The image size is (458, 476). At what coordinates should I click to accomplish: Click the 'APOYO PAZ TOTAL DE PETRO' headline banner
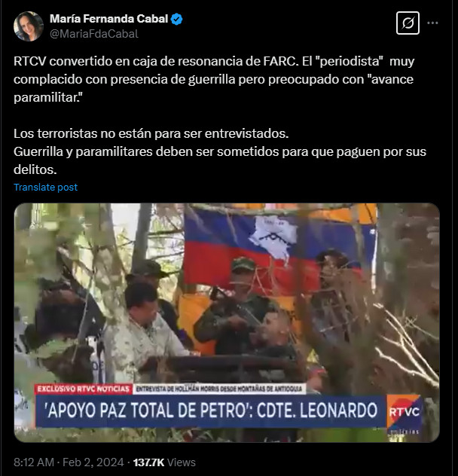(x=211, y=410)
